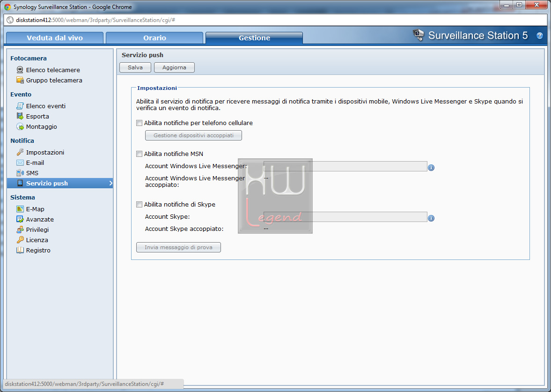Open Elenco telecamere in sidebar
Viewport: 551px width, 392px height.
53,70
